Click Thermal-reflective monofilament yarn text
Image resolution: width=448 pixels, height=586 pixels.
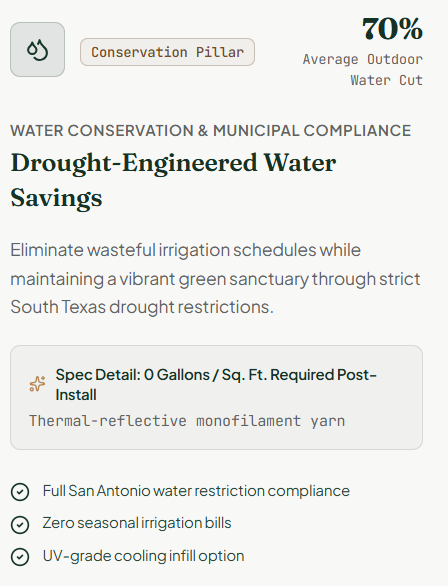(187, 421)
